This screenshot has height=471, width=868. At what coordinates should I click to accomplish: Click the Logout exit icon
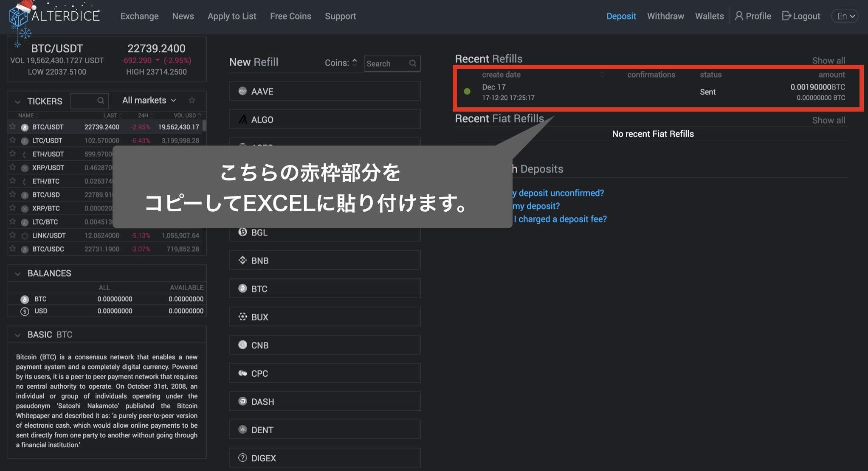pyautogui.click(x=786, y=16)
